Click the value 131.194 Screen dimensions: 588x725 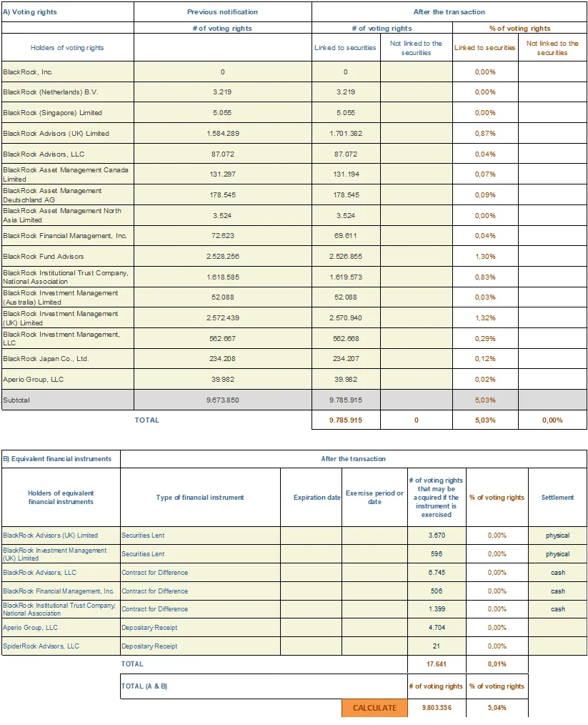point(346,174)
